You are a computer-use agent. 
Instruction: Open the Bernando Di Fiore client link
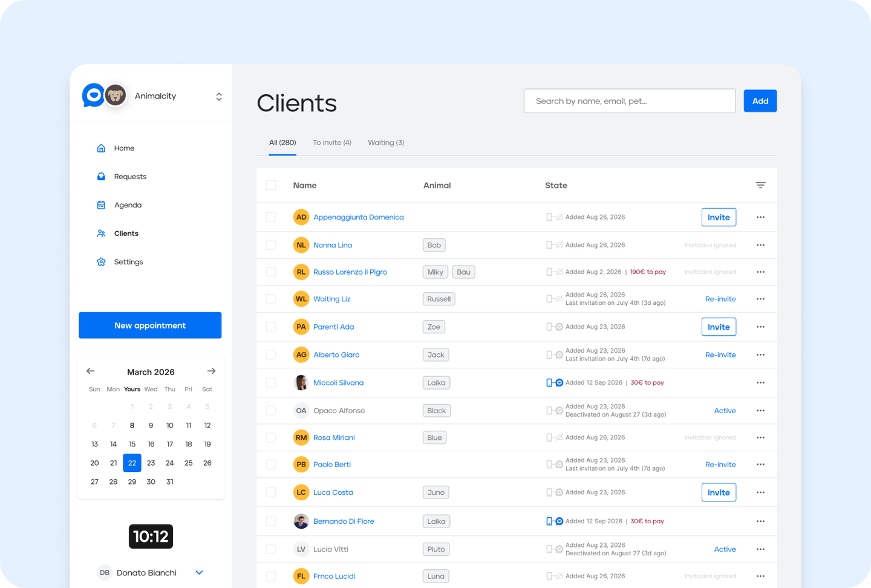tap(344, 521)
